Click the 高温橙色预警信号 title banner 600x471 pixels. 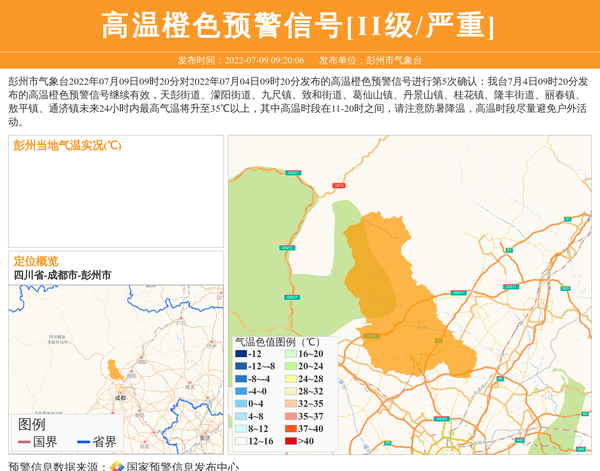(299, 25)
